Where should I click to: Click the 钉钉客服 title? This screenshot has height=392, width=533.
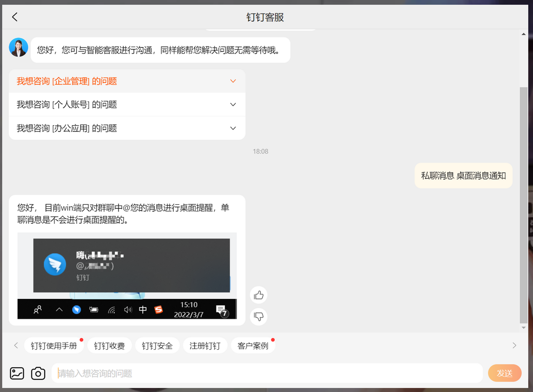tap(265, 17)
